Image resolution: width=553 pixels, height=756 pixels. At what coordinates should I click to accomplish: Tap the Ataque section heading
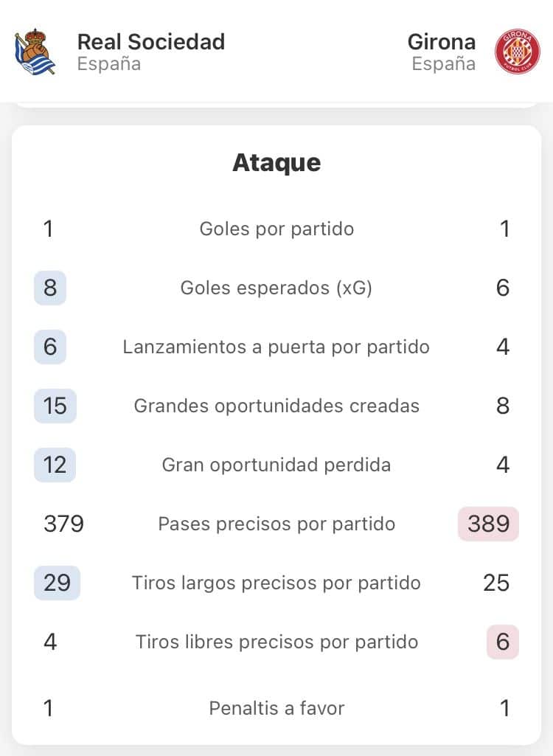[x=276, y=163]
